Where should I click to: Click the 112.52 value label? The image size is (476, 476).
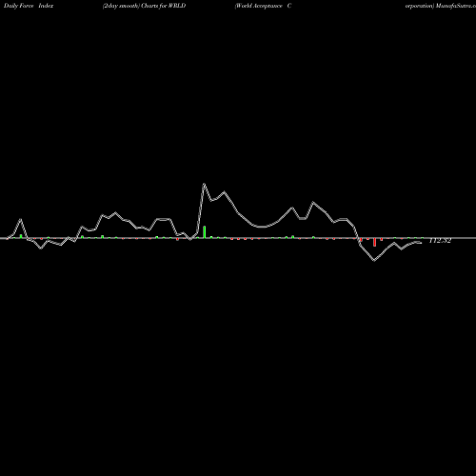[440, 241]
